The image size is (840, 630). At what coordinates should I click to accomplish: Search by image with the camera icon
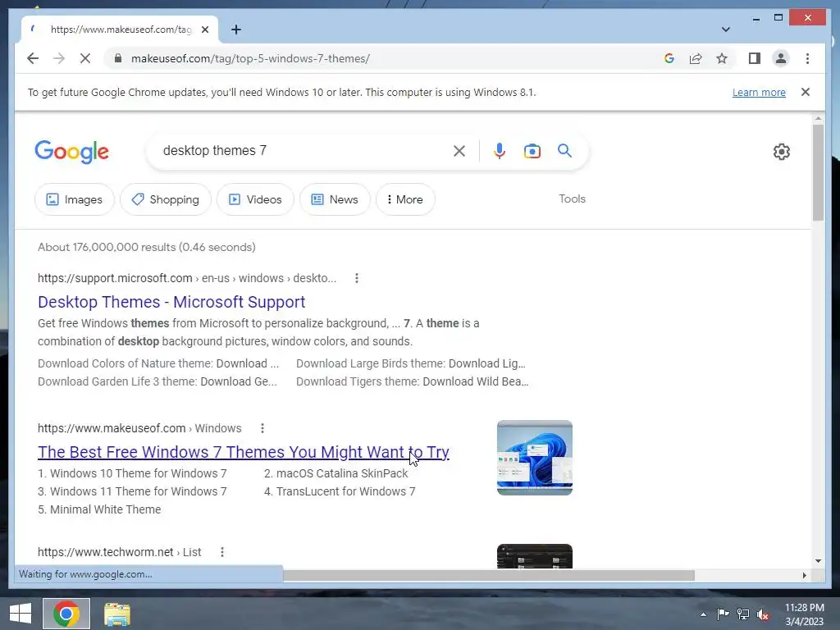pyautogui.click(x=532, y=151)
